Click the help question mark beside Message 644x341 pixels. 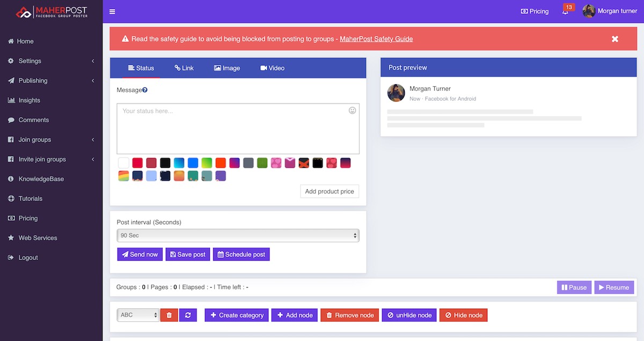coord(145,90)
